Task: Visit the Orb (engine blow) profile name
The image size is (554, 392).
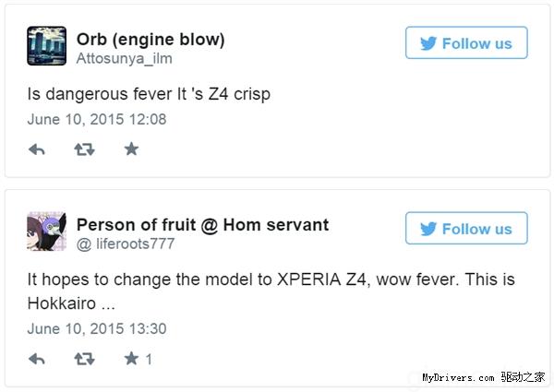Action: [151, 39]
